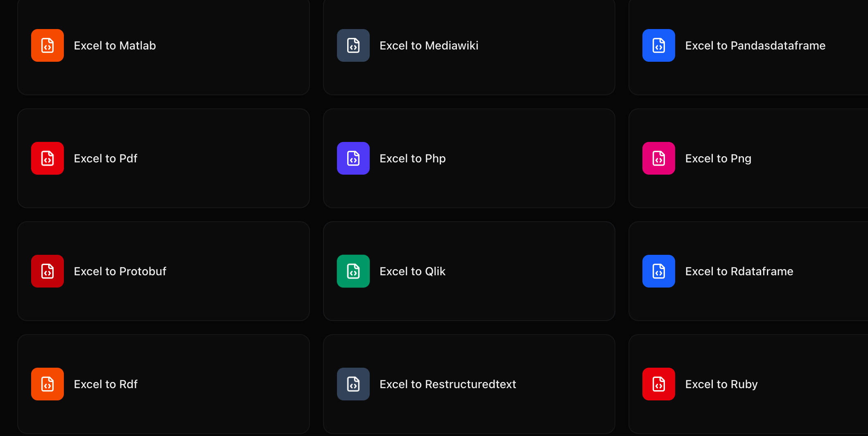Click the Excel to Mediawiki file icon

coord(353,45)
